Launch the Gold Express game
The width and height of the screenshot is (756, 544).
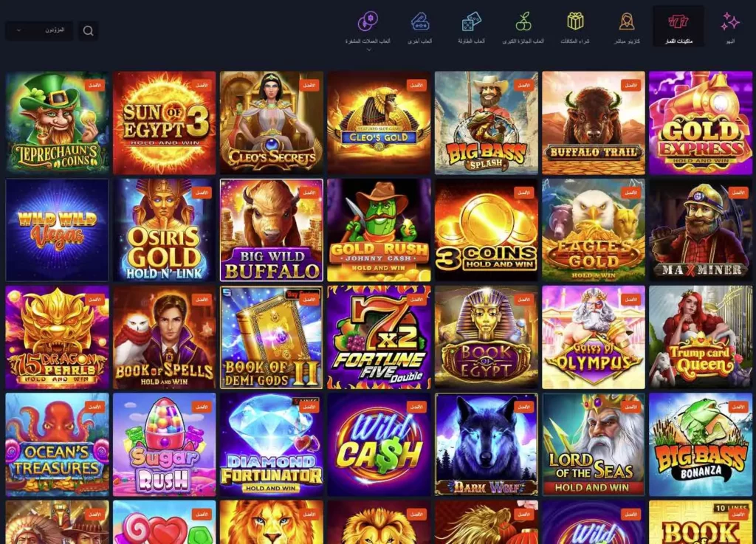tap(701, 123)
